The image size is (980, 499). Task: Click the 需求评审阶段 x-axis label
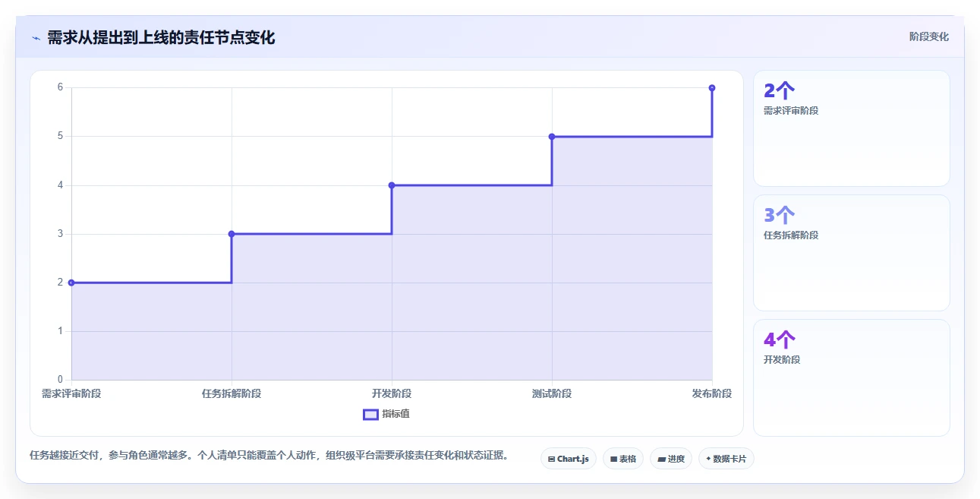click(x=71, y=393)
